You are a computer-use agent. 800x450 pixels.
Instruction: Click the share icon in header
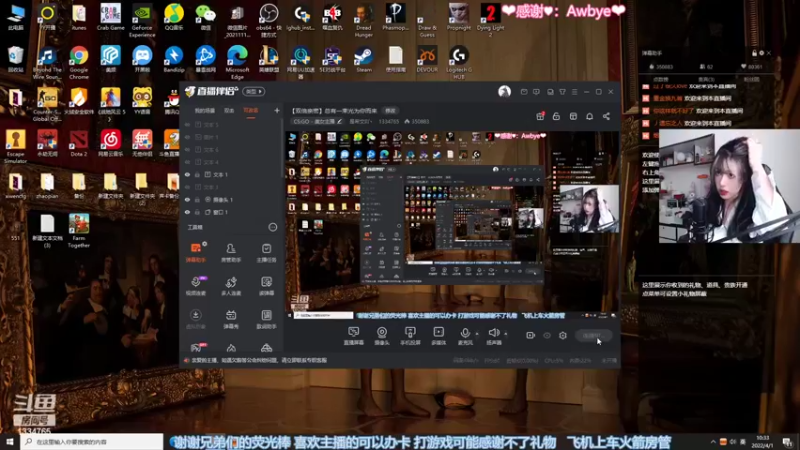(x=606, y=116)
